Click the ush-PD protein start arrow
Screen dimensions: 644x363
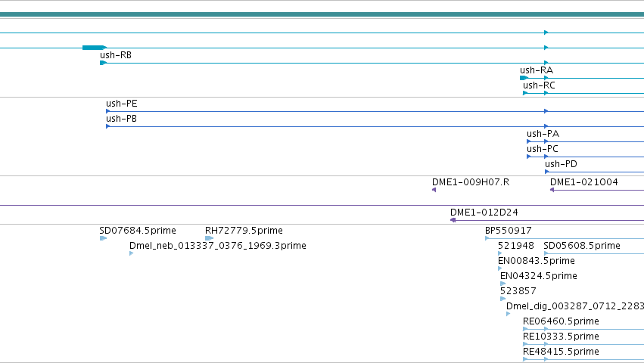tap(547, 172)
